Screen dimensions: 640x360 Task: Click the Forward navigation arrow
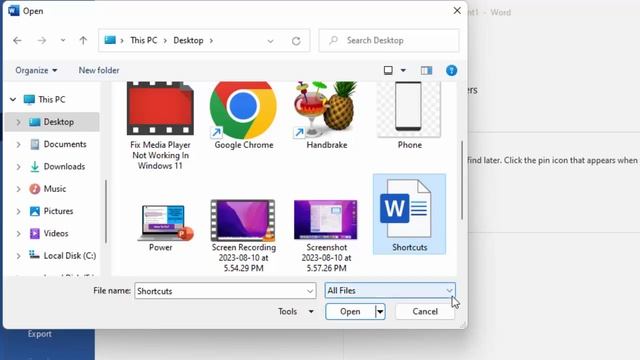42,40
